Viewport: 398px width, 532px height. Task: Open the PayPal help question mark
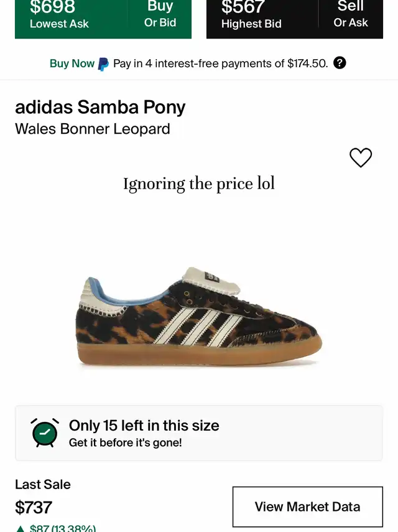tap(340, 63)
